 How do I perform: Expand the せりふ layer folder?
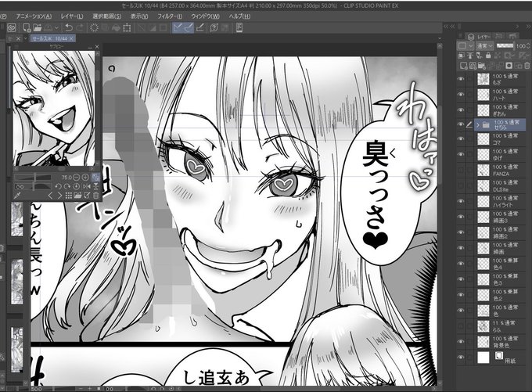(478, 125)
